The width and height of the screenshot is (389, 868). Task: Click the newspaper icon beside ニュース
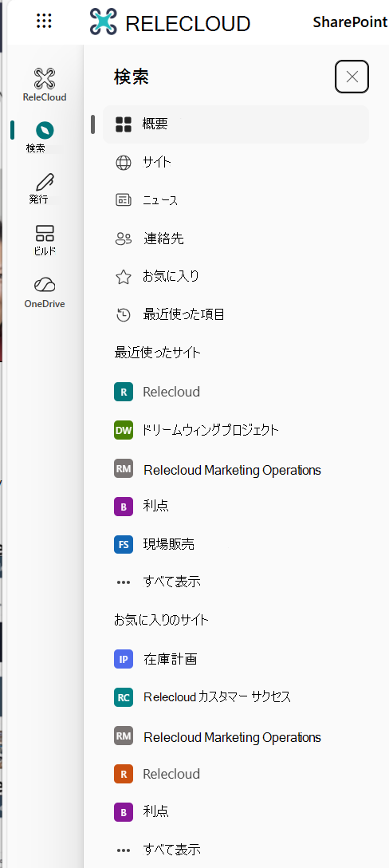point(124,199)
